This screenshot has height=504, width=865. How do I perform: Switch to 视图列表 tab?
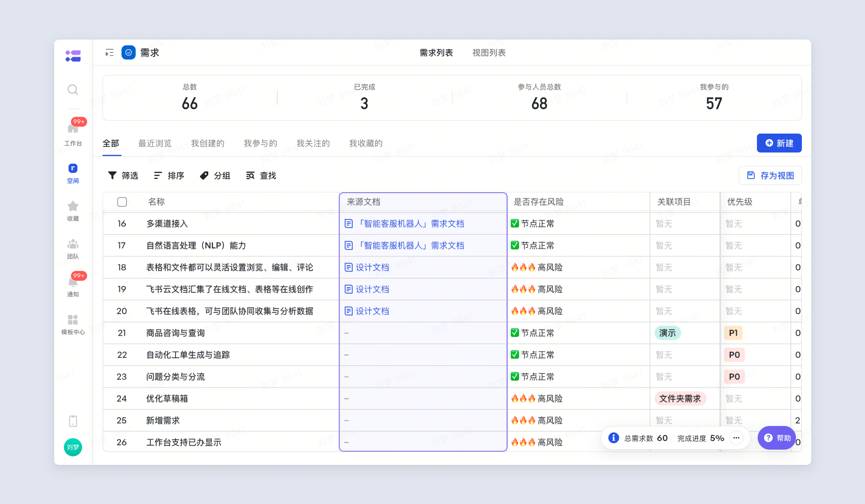[x=489, y=53]
